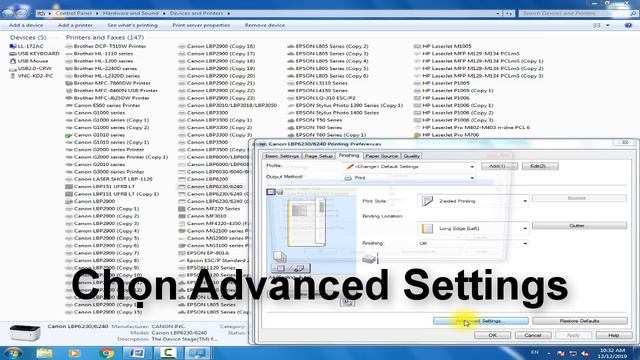Select Brother MFC-7860DW Printer
Viewport: 640px width, 360px height.
tap(108, 83)
